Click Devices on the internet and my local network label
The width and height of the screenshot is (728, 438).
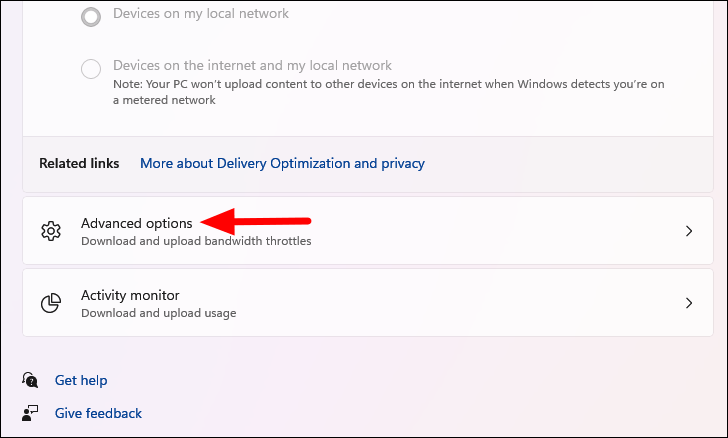pos(252,65)
